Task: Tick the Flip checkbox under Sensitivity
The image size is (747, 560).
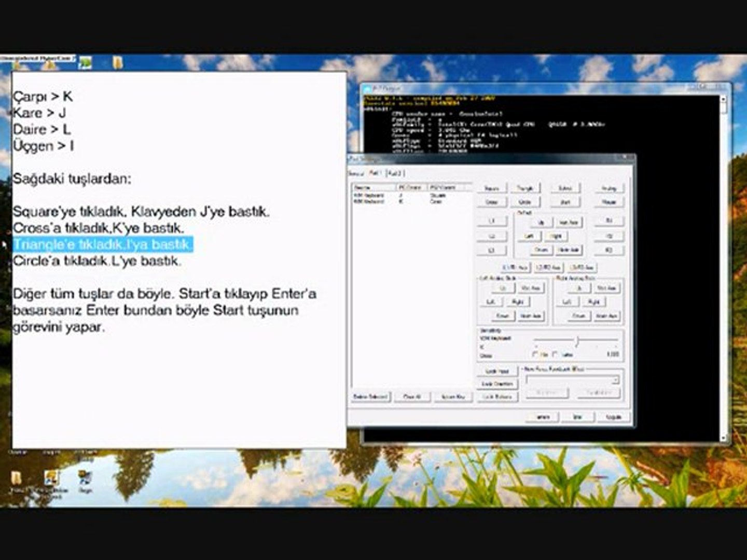Action: [536, 354]
